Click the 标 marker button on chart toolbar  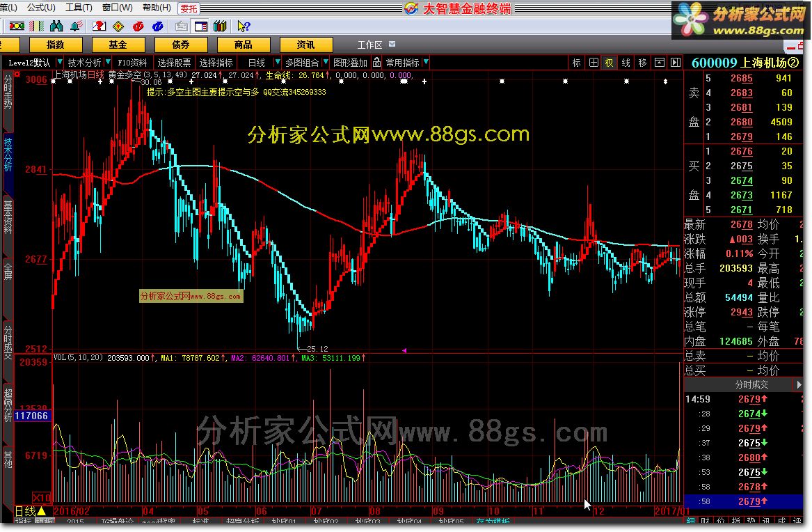point(576,63)
